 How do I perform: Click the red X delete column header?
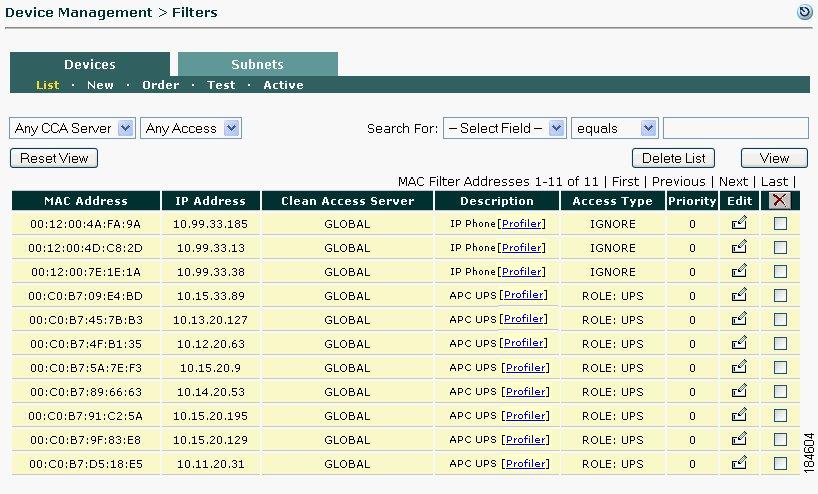pos(780,200)
